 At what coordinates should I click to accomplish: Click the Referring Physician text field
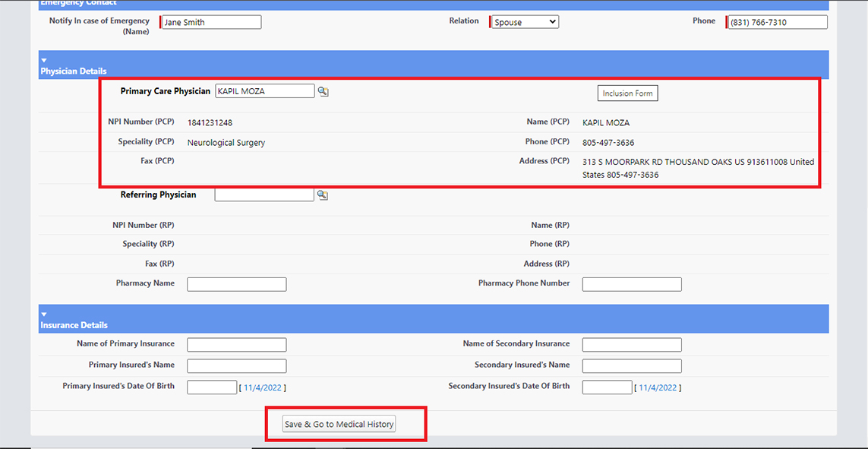coord(264,195)
